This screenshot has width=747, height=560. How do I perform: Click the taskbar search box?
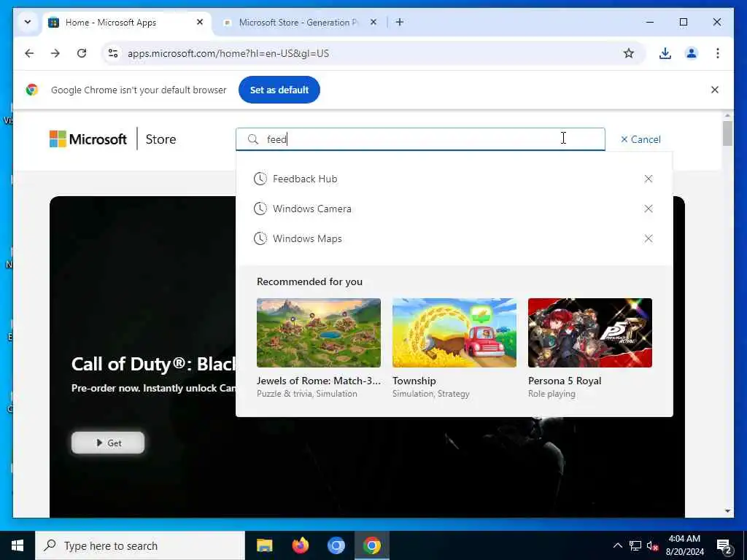pos(140,545)
